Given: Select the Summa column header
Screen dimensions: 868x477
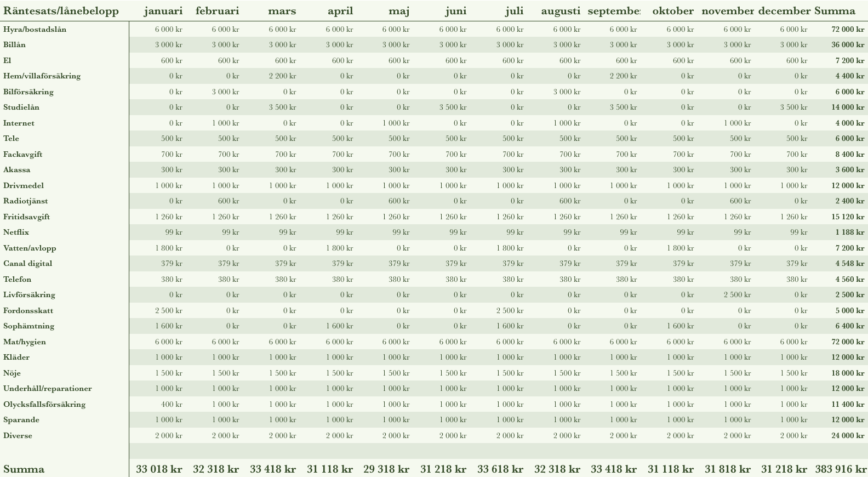Looking at the screenshot, I should coord(835,11).
